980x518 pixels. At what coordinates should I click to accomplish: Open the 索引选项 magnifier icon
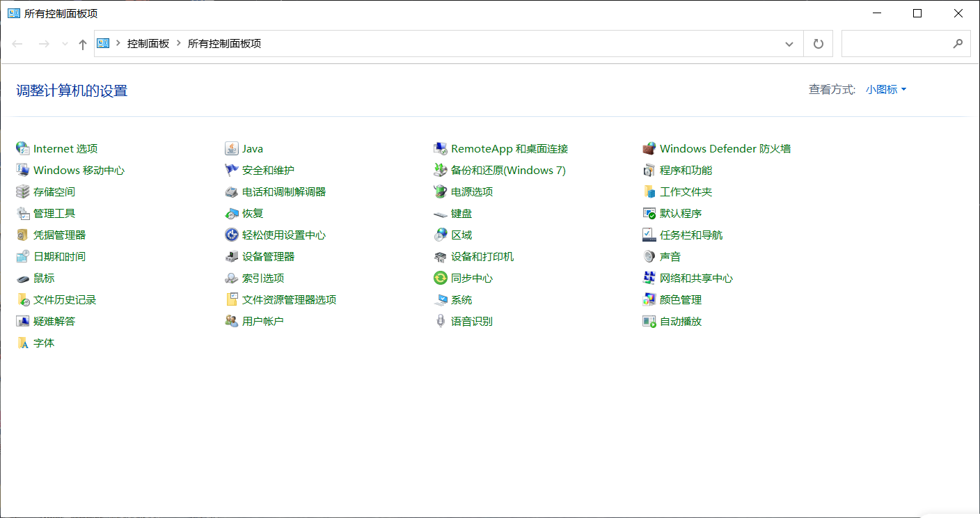pos(232,278)
